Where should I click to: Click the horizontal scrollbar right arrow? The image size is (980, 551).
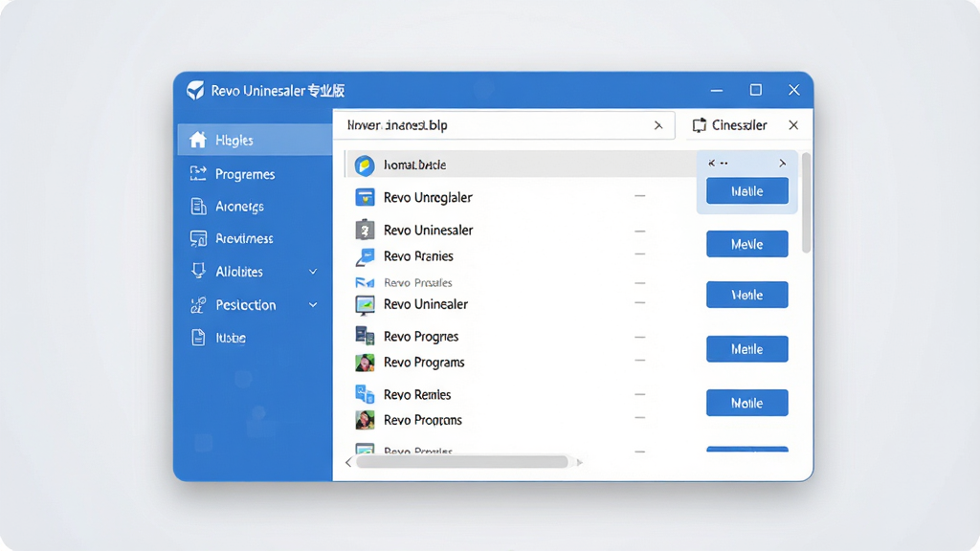(x=579, y=462)
